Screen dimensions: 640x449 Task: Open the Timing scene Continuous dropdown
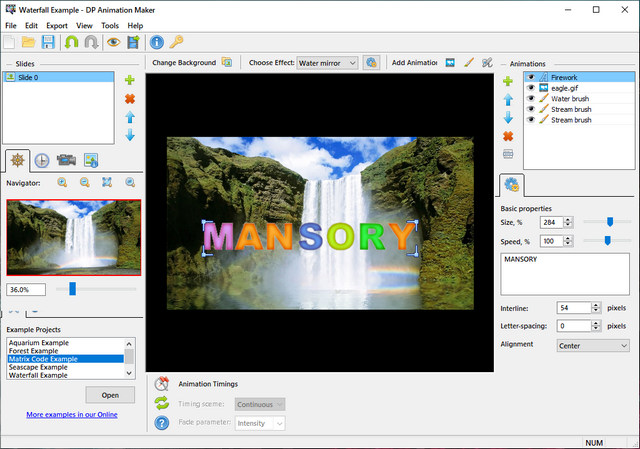click(260, 404)
